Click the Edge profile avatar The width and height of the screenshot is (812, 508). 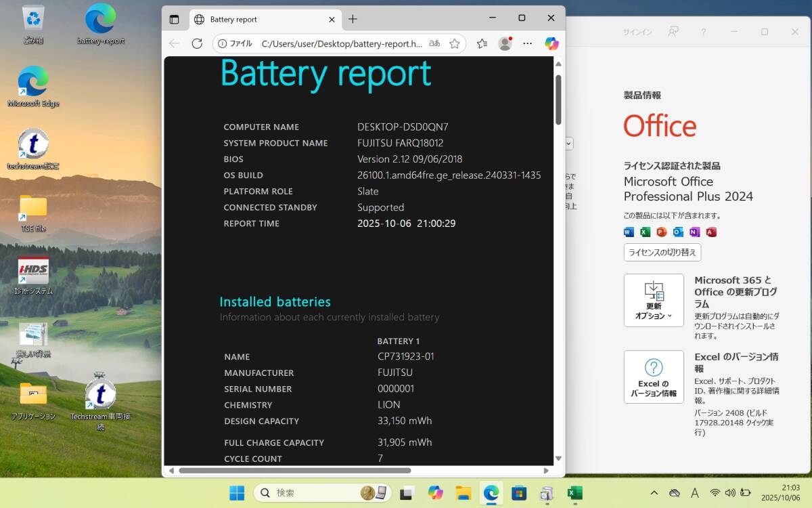tap(505, 43)
